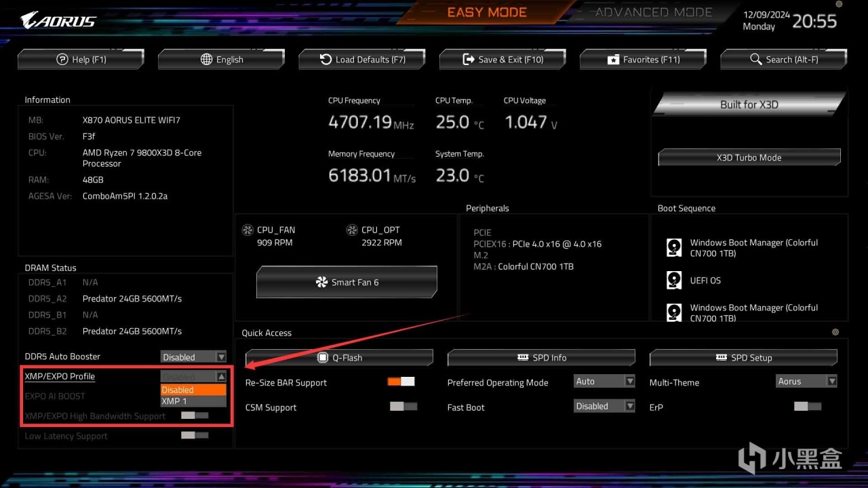Launch Q-Flash utility
This screenshot has width=868, height=488.
tap(339, 357)
